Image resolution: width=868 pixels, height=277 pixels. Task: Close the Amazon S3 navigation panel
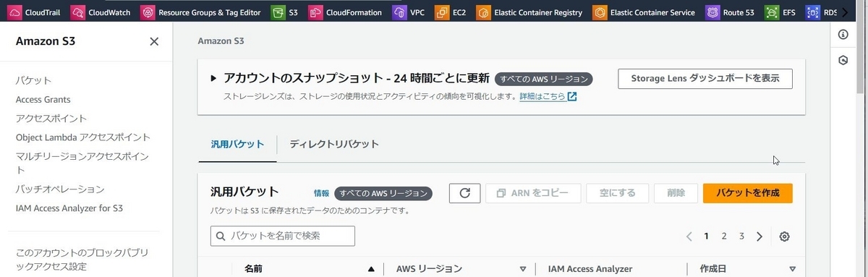coord(154,41)
